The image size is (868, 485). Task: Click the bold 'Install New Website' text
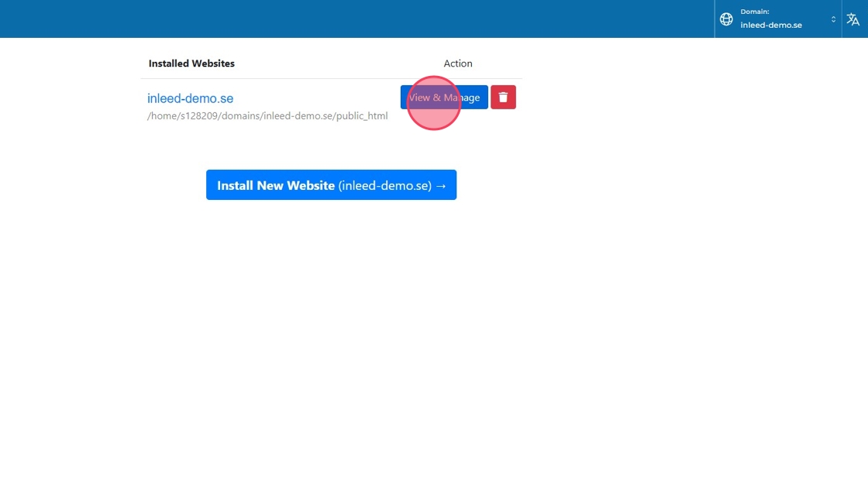[x=275, y=186]
